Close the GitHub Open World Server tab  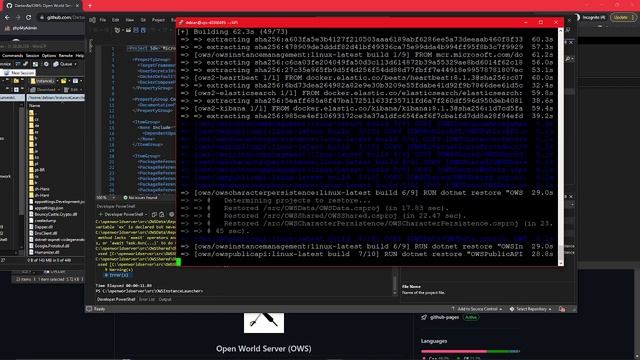[77, 6]
